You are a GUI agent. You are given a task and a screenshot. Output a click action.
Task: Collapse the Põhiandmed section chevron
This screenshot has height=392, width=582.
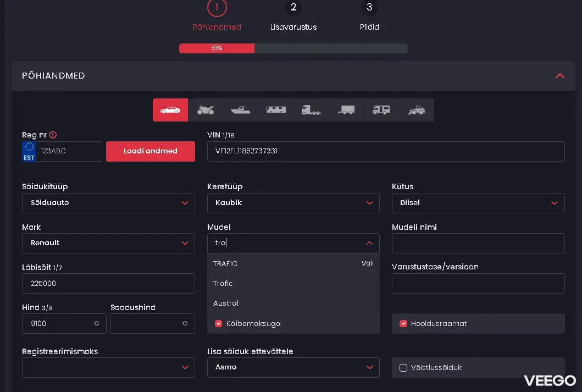tap(559, 76)
